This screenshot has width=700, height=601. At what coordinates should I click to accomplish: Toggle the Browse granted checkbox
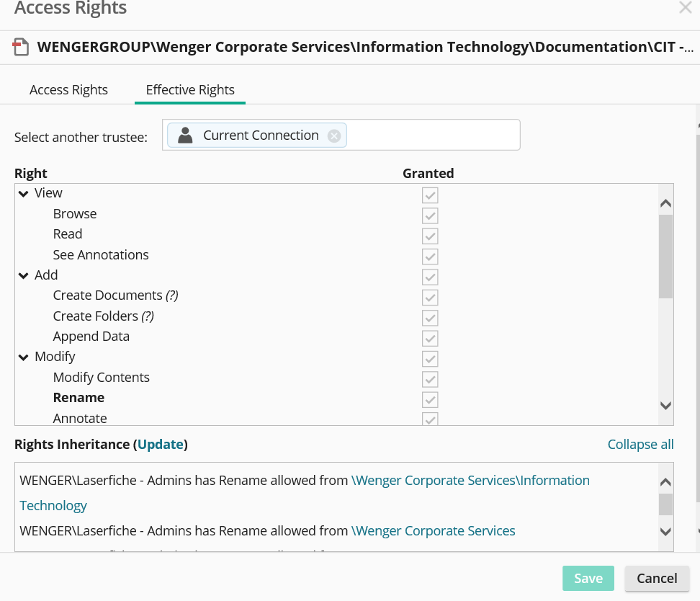430,215
